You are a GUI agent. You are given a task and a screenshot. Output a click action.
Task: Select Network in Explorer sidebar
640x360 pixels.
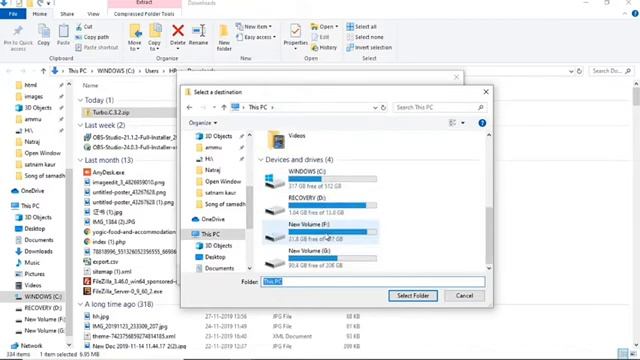point(27,346)
